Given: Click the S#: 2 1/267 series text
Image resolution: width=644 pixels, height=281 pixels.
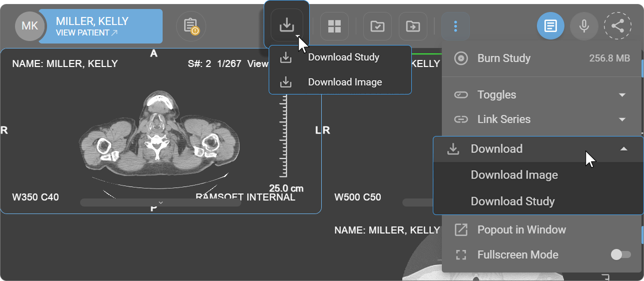Looking at the screenshot, I should coord(214,64).
